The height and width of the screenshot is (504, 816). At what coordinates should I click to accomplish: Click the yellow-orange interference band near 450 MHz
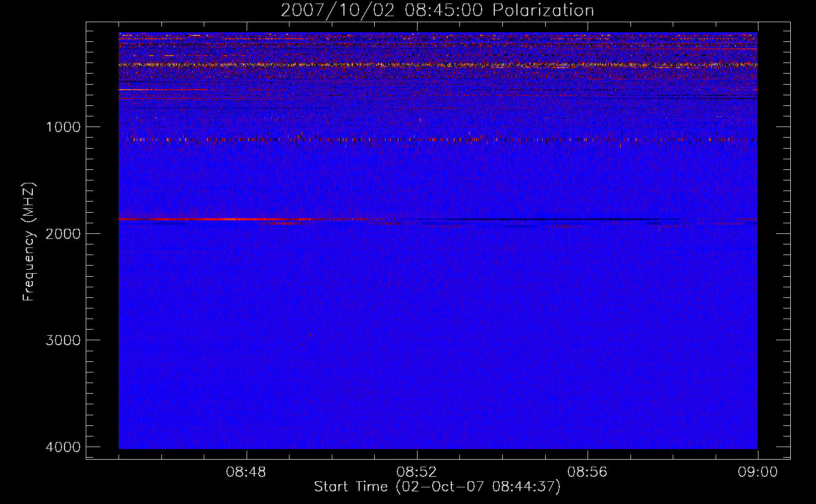438,65
